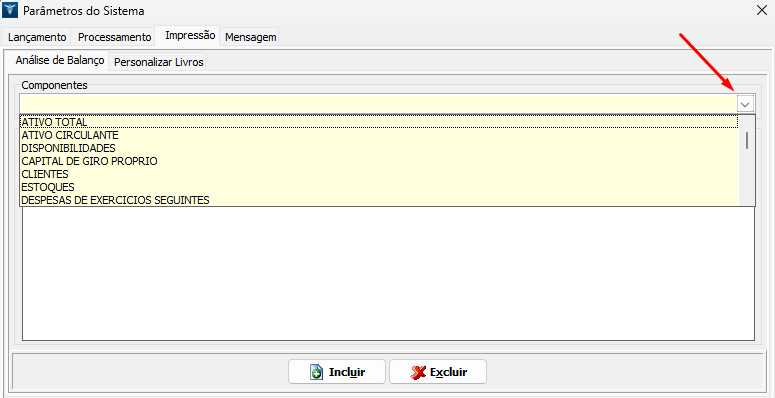Pick DESPESAS DE EXERCICIOS SEGUINTES item

(x=379, y=200)
